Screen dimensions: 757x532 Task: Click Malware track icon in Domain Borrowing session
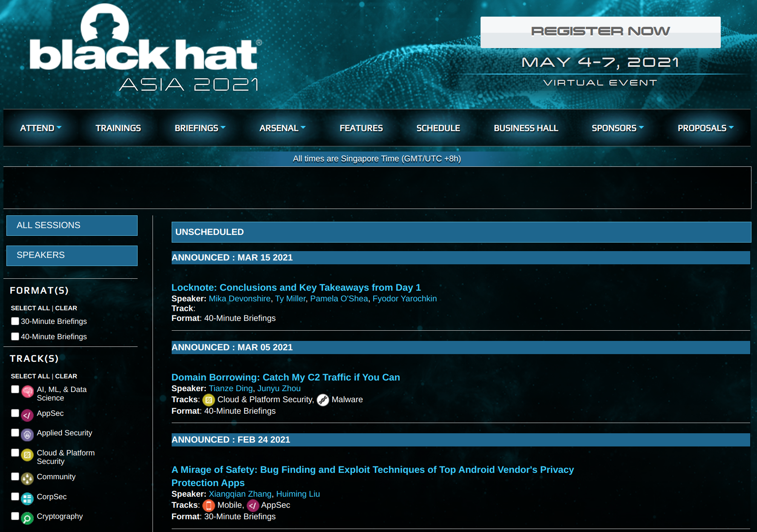pos(323,400)
